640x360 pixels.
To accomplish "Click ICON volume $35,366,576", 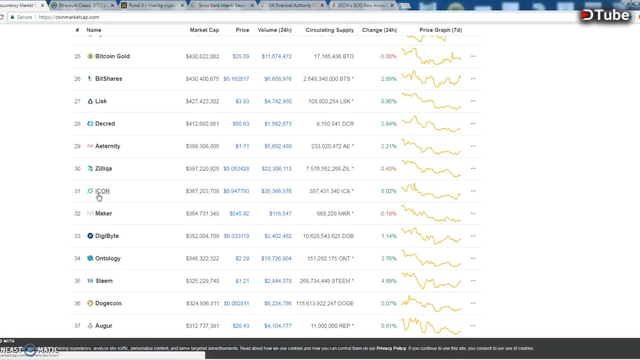I will click(x=276, y=191).
